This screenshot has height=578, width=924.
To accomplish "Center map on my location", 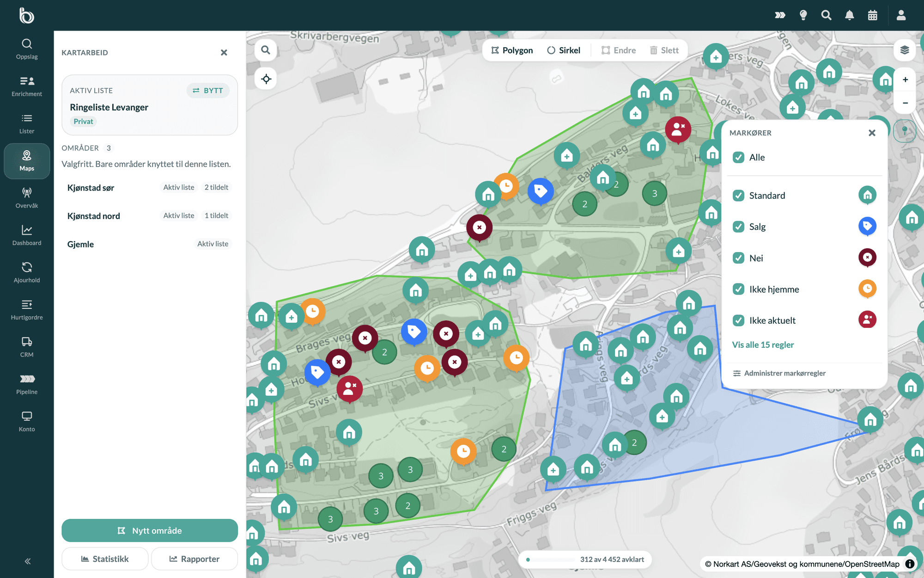I will [266, 79].
